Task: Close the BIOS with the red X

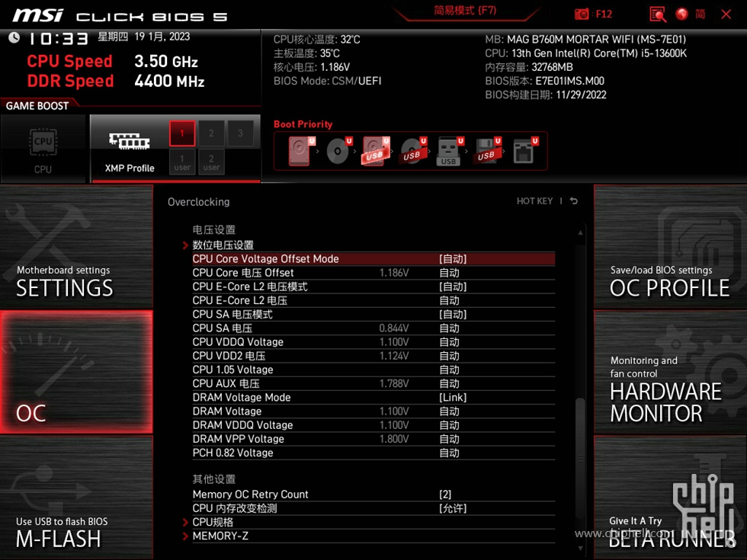Action: click(x=726, y=14)
